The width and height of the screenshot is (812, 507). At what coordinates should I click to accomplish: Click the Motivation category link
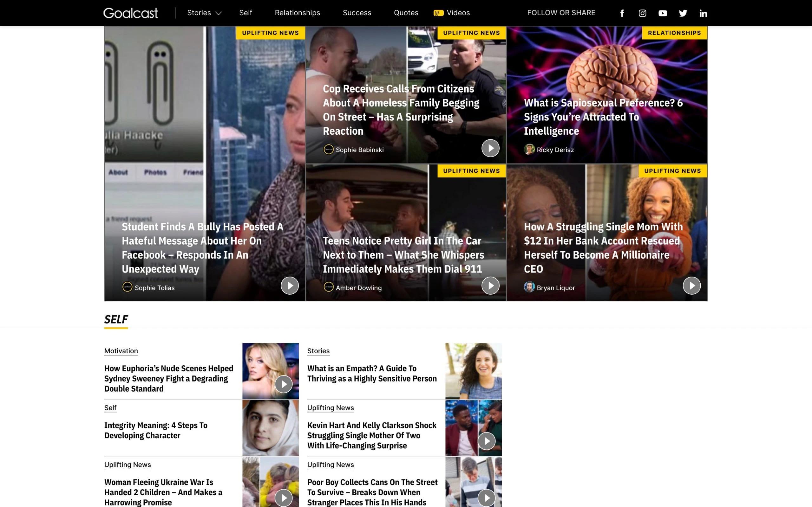click(121, 351)
